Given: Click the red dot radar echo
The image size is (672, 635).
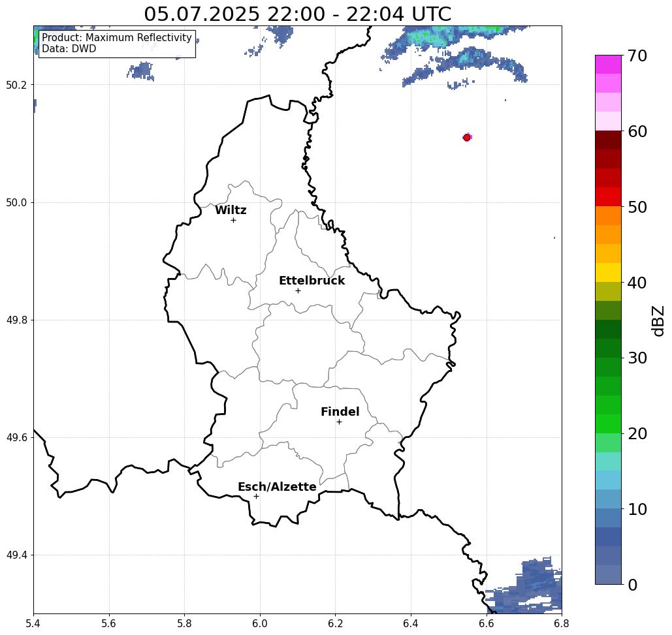Looking at the screenshot, I should click(467, 138).
